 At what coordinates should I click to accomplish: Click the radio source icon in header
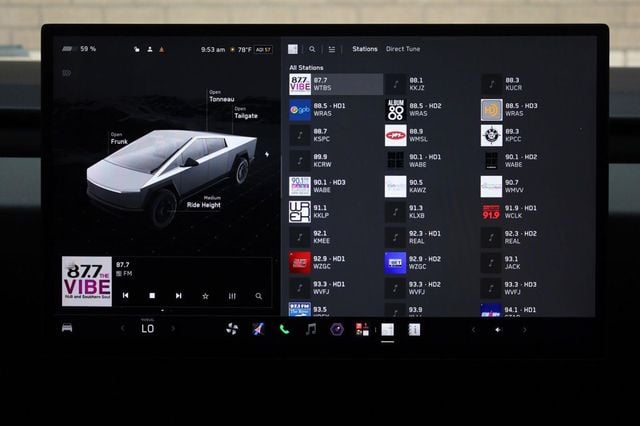click(x=293, y=49)
